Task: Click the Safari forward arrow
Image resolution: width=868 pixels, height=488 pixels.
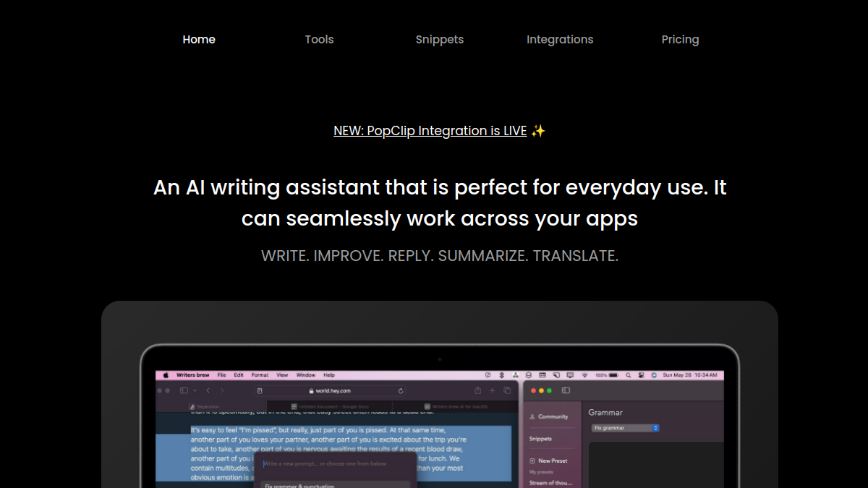Action: (x=222, y=390)
